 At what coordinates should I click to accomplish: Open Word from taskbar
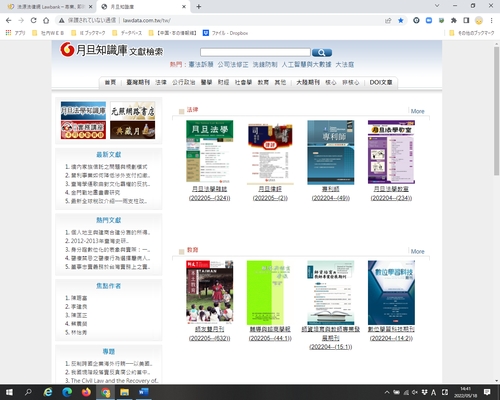pyautogui.click(x=144, y=392)
